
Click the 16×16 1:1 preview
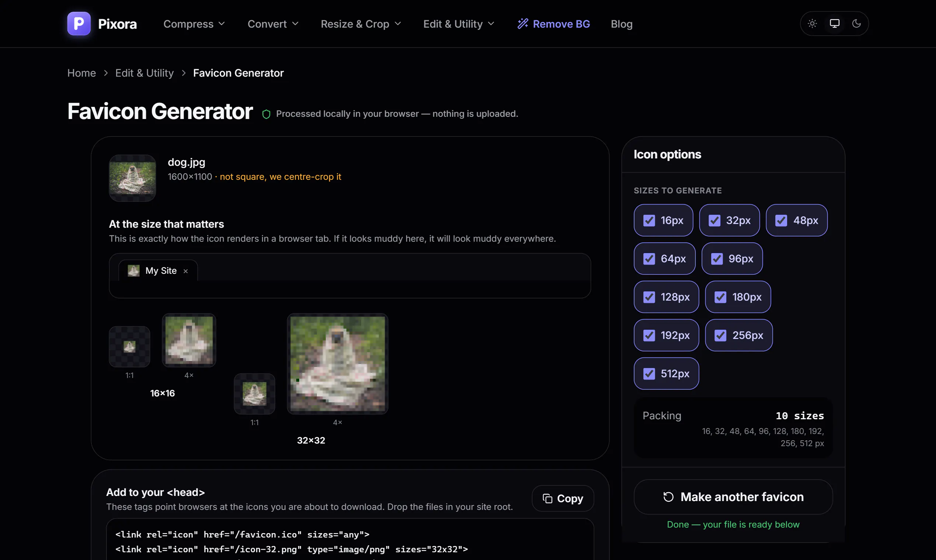[129, 346]
